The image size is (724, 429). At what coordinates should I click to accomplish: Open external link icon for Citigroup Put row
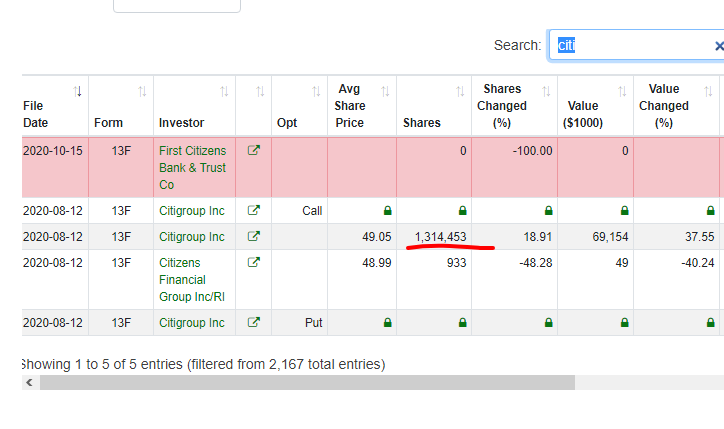253,323
